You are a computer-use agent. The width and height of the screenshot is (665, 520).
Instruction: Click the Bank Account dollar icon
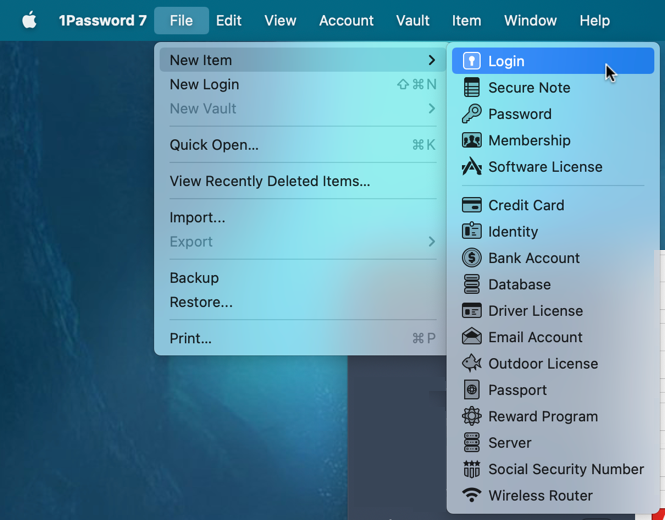tap(471, 258)
